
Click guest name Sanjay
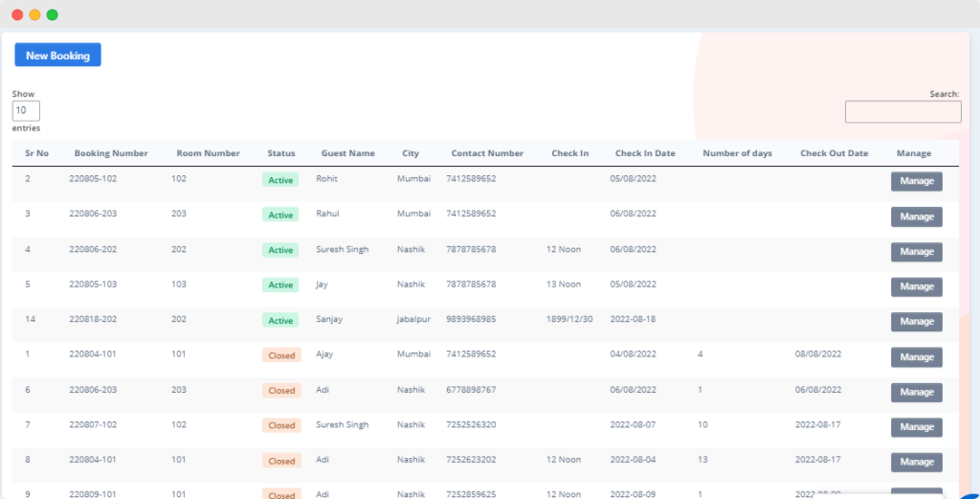[x=329, y=320]
